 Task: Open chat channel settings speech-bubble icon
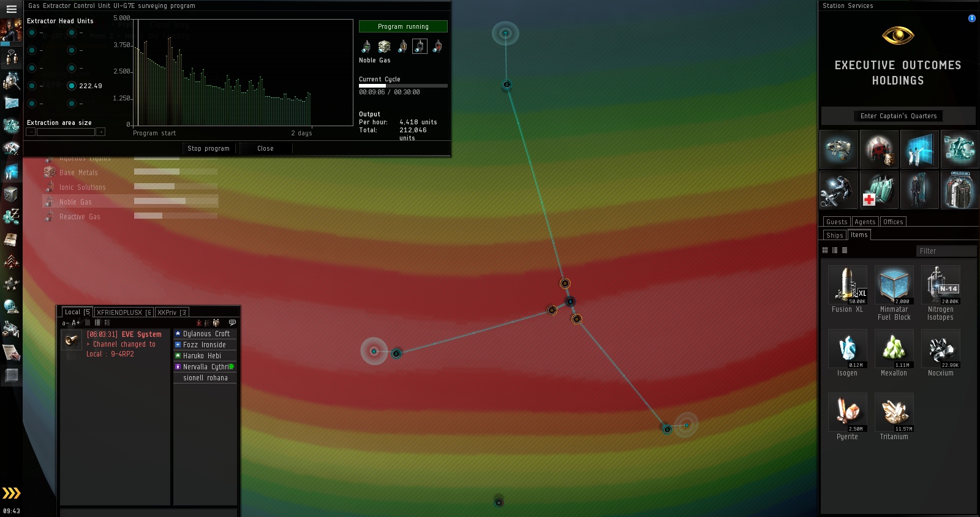pos(232,322)
